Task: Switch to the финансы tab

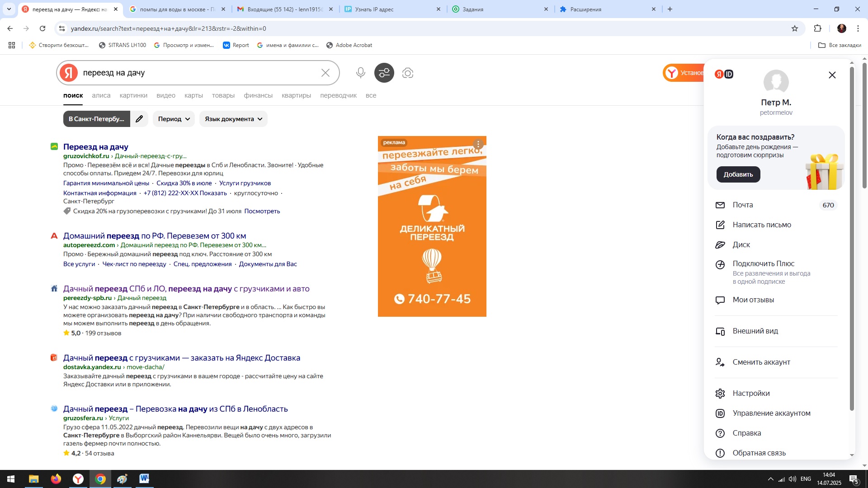Action: click(258, 95)
